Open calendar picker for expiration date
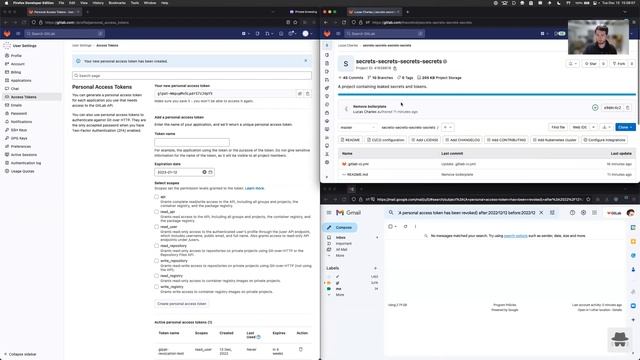The height and width of the screenshot is (360, 640). 211,172
